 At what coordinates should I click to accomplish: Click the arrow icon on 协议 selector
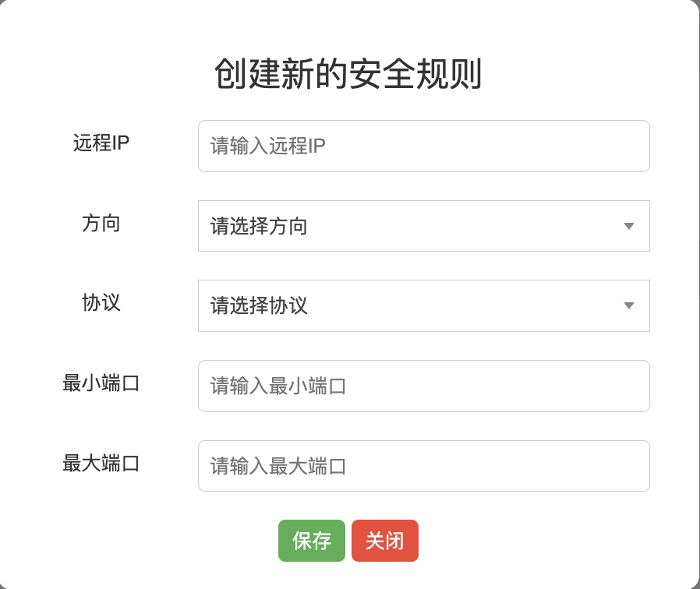tap(629, 306)
